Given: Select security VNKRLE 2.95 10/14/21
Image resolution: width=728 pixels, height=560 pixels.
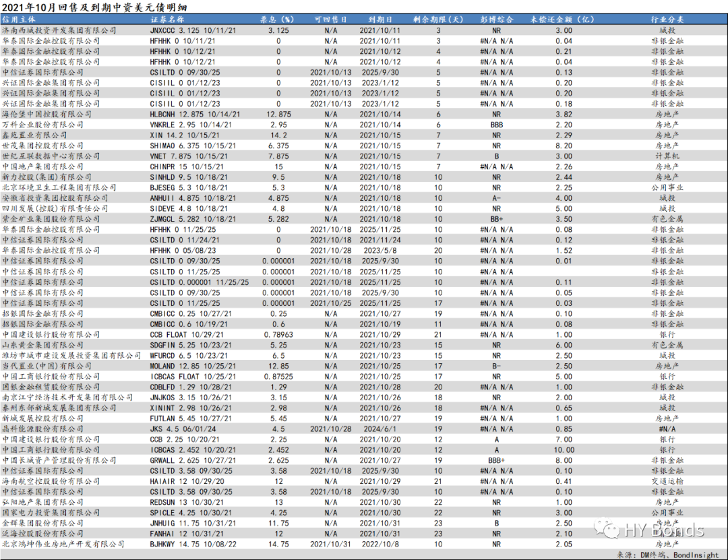Looking at the screenshot, I should point(191,125).
